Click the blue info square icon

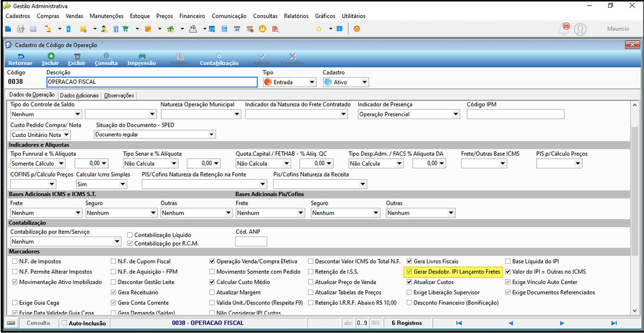339,29
